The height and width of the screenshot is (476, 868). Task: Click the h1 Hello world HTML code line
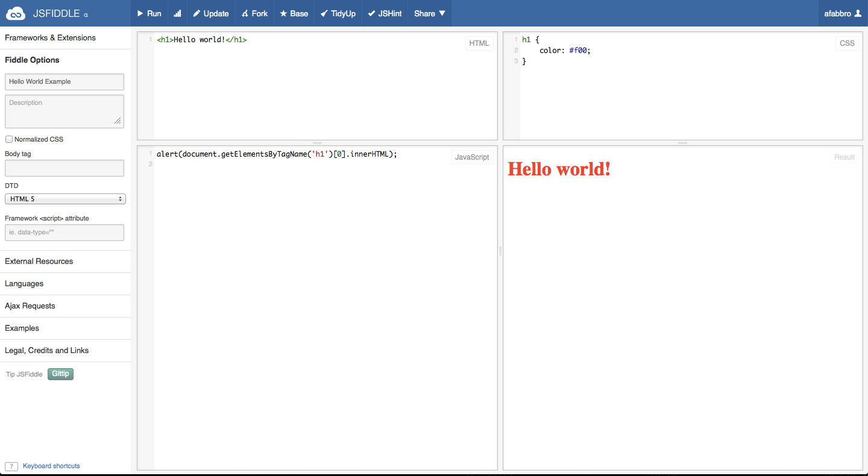[202, 40]
